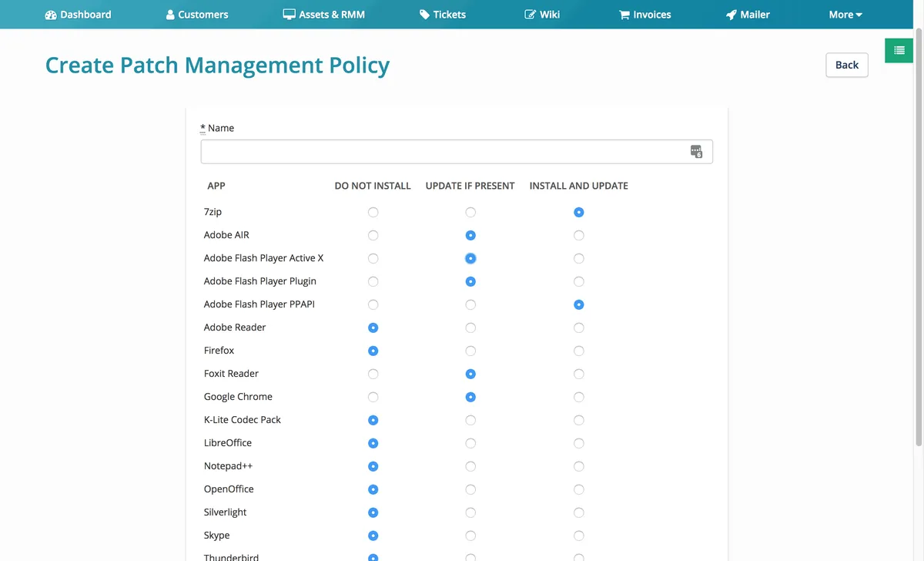The image size is (924, 561).
Task: Click the Dashboard gauge icon
Action: pos(51,15)
